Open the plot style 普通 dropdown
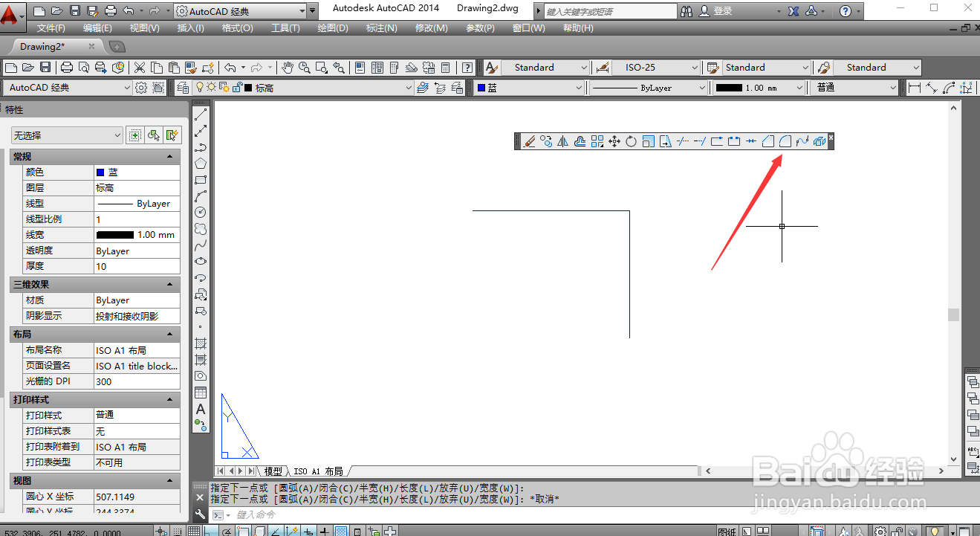 (x=854, y=88)
